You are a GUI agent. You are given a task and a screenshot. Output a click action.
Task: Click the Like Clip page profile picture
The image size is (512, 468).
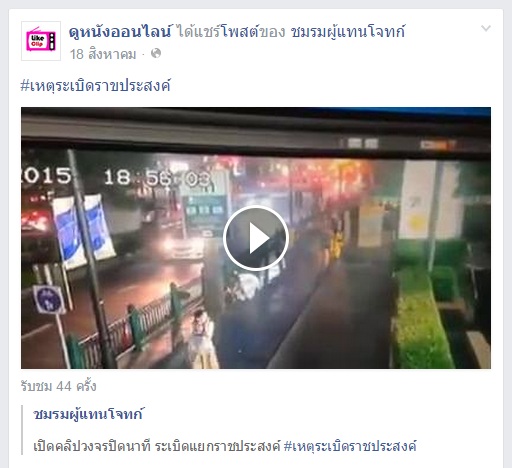click(x=41, y=41)
